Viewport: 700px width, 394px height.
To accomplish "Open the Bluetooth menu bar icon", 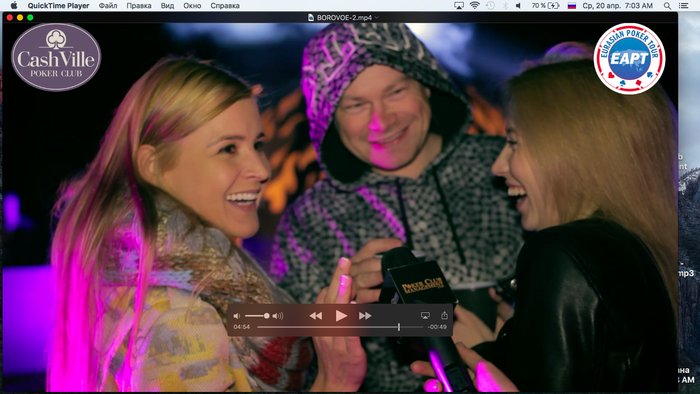I will (x=505, y=5).
